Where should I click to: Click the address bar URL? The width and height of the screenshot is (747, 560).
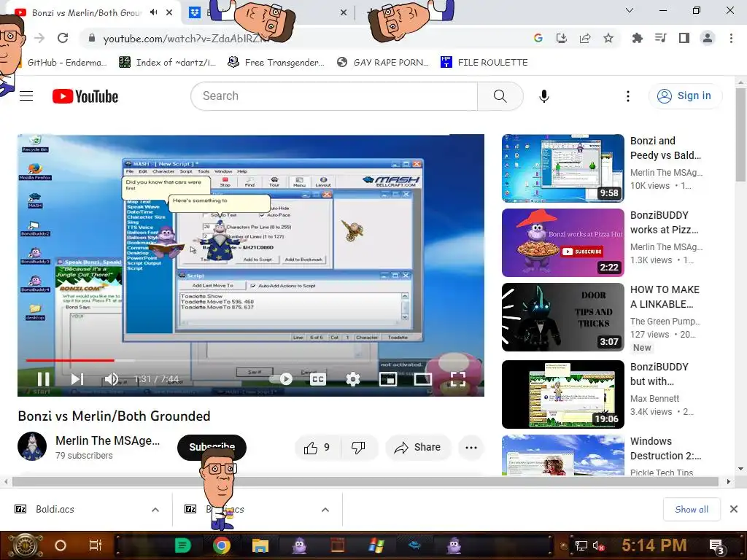coord(188,39)
